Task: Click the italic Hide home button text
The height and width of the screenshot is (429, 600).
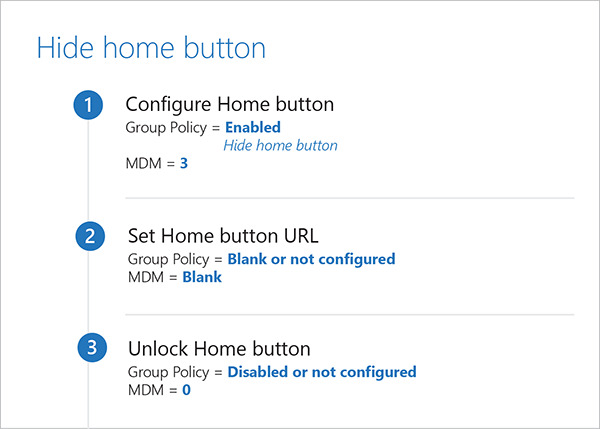Action: [x=280, y=145]
